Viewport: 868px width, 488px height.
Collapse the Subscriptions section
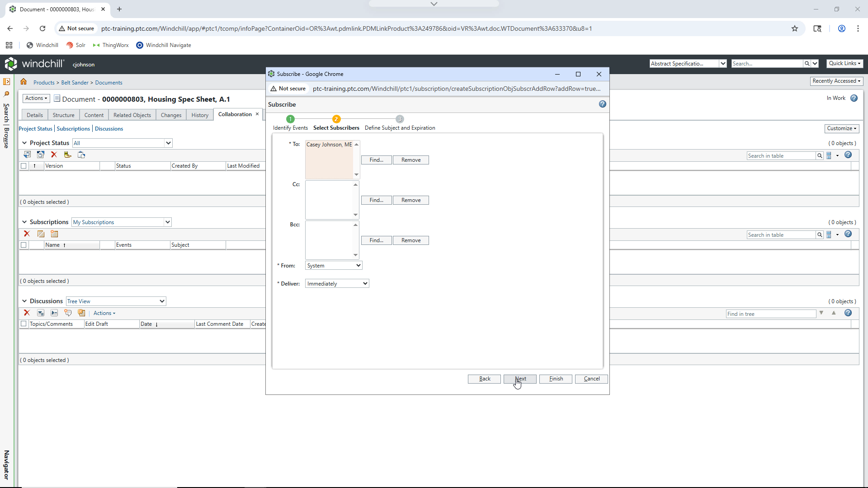click(x=24, y=222)
